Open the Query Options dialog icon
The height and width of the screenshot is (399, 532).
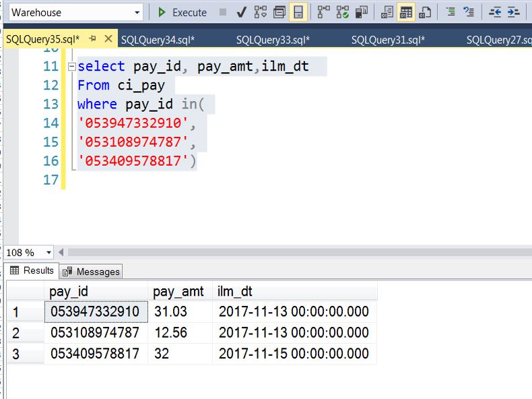(279, 12)
